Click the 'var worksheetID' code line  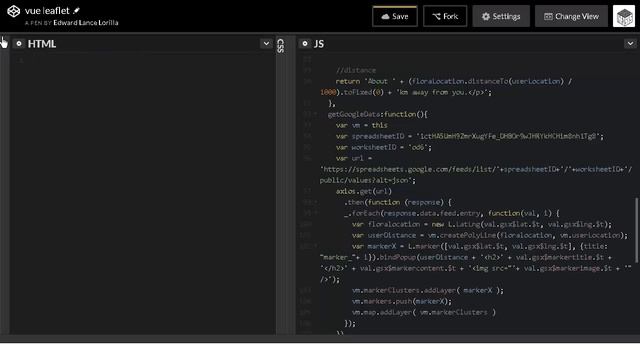point(383,147)
